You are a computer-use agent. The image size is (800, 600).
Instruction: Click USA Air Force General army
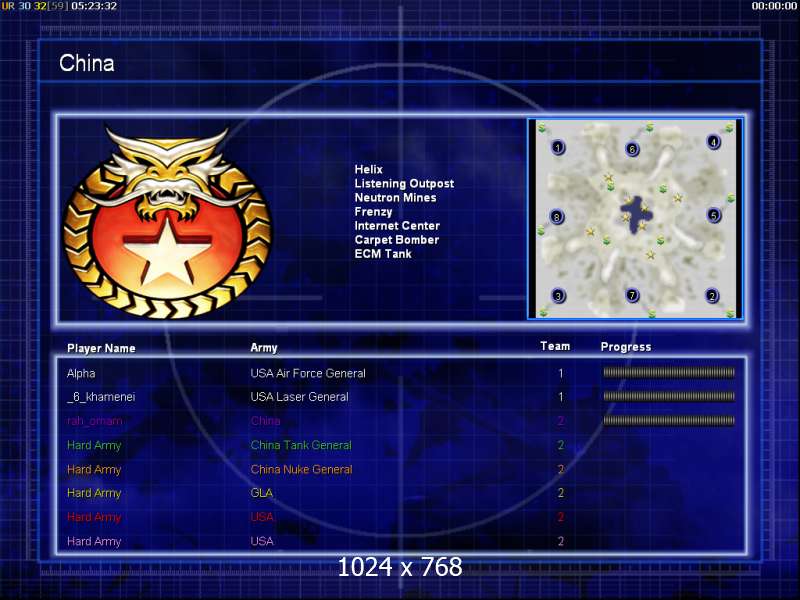[x=308, y=373]
